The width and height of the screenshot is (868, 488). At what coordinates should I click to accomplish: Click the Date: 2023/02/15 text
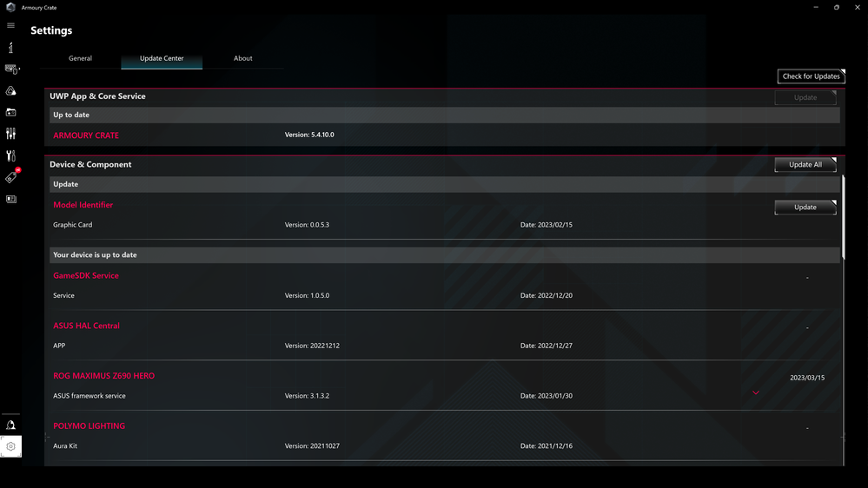pyautogui.click(x=547, y=225)
